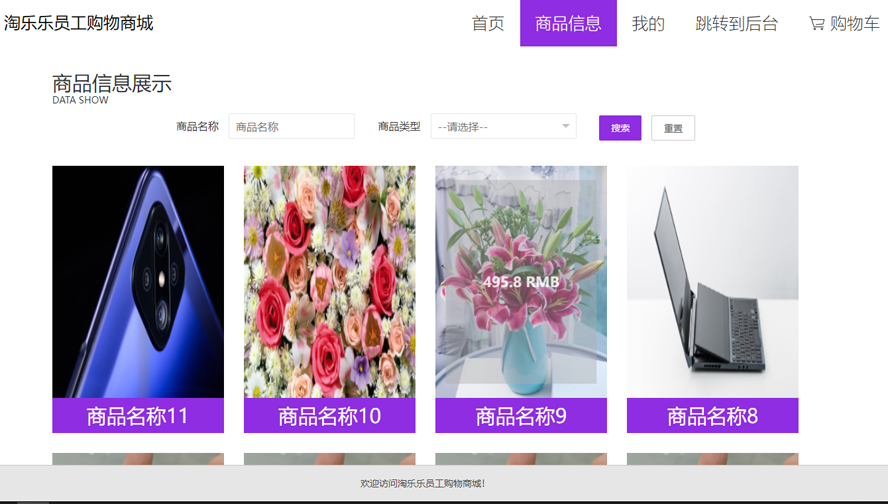Click the 商品名称9 product label
The width and height of the screenshot is (888, 504).
pyautogui.click(x=521, y=416)
